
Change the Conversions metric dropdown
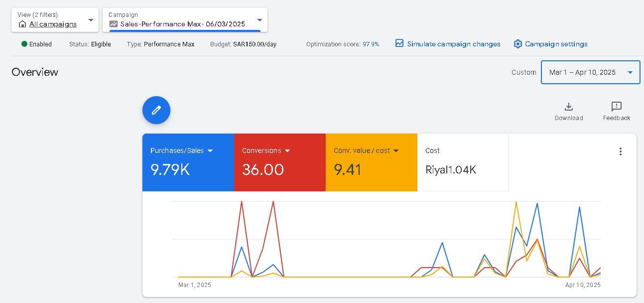coord(287,151)
